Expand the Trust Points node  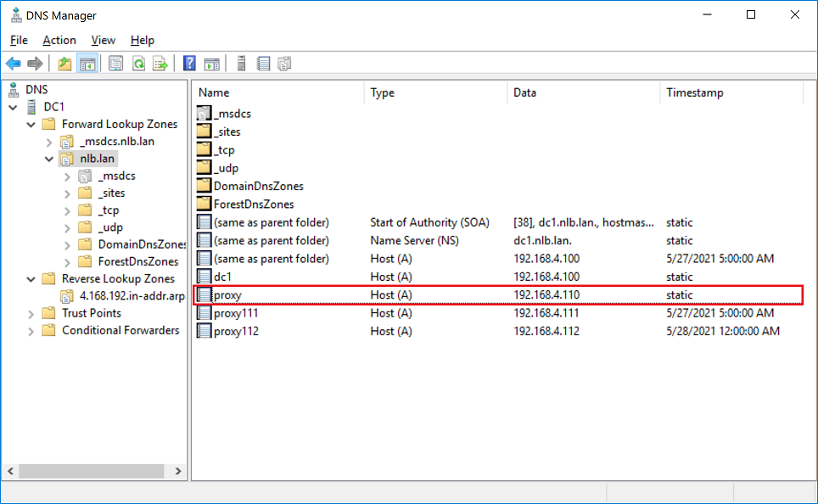click(31, 314)
